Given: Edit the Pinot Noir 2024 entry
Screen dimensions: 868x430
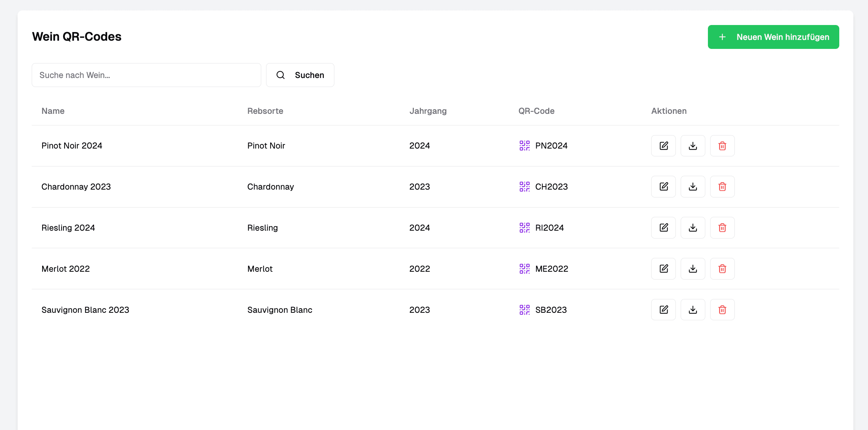Looking at the screenshot, I should (x=664, y=146).
